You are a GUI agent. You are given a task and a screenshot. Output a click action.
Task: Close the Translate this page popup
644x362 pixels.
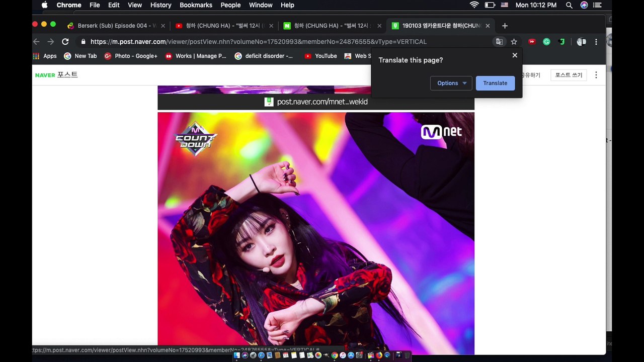point(515,55)
